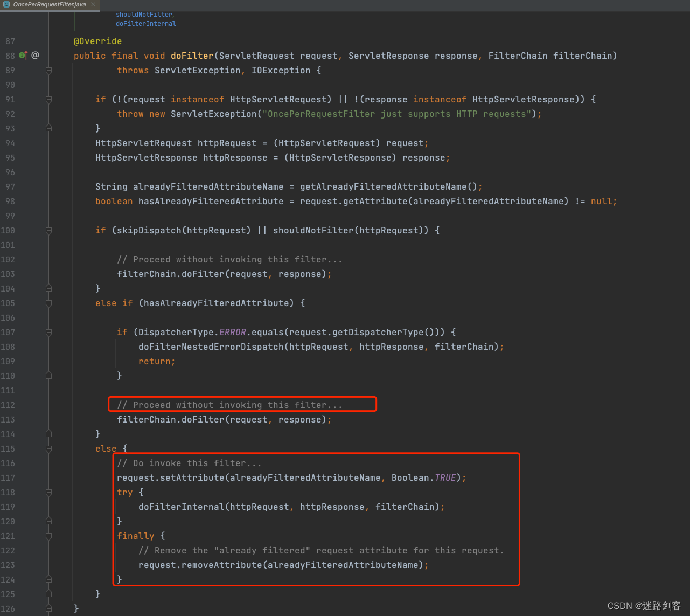Click request.setAttribute call on line 117
The height and width of the screenshot is (616, 690).
tap(289, 477)
